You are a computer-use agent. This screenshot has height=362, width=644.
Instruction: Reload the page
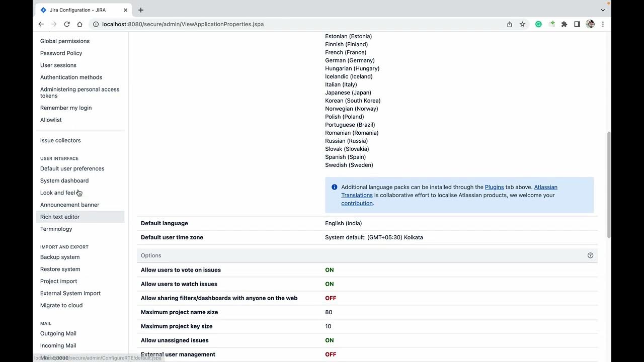[66, 24]
